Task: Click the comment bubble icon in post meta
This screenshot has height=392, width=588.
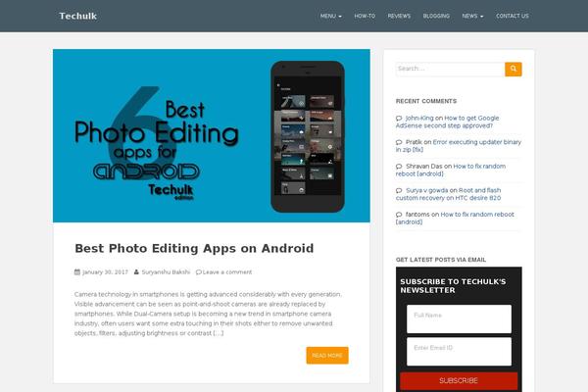Action: [x=199, y=272]
